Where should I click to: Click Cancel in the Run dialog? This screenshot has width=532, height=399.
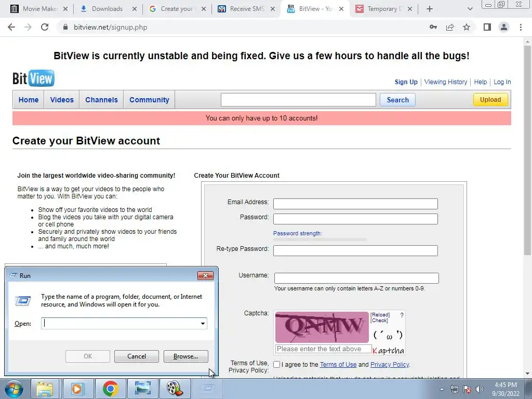coord(137,356)
